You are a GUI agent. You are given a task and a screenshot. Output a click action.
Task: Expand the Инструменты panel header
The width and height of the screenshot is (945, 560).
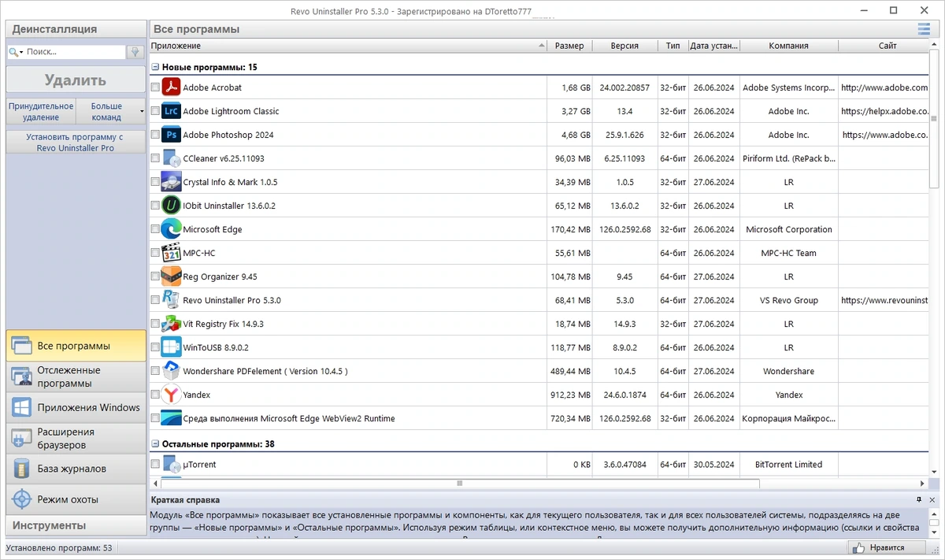click(x=76, y=525)
